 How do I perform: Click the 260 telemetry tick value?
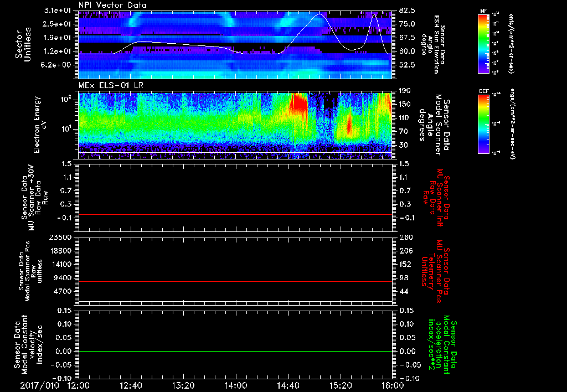(x=405, y=237)
